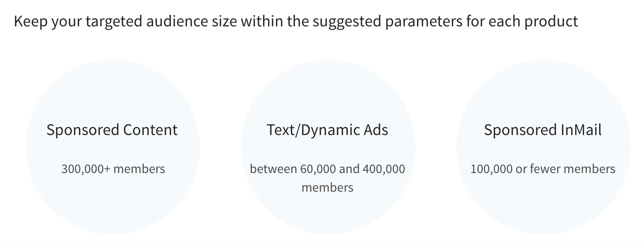Click the word 'Content' in the left circle
Viewport: 644px width, 246px height.
click(150, 130)
